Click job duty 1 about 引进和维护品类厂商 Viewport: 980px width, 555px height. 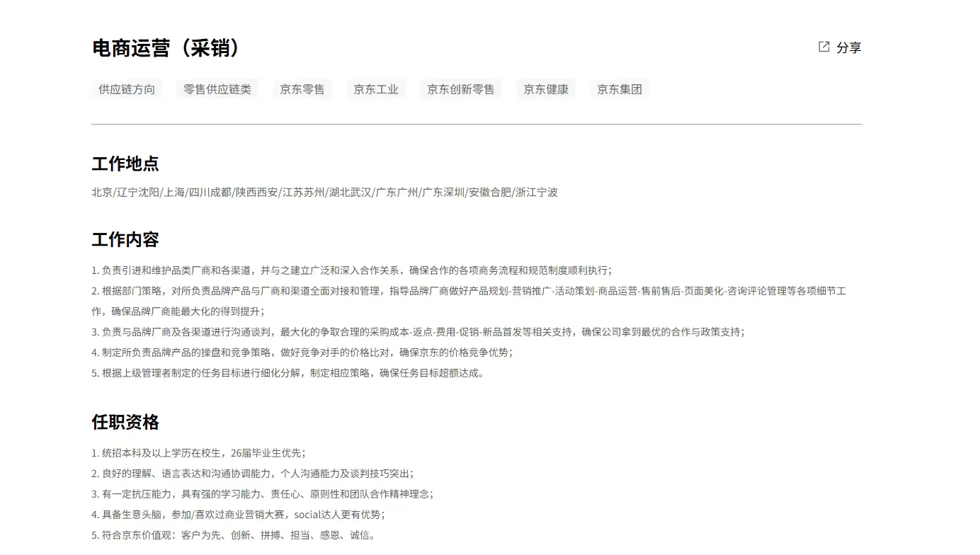[352, 270]
